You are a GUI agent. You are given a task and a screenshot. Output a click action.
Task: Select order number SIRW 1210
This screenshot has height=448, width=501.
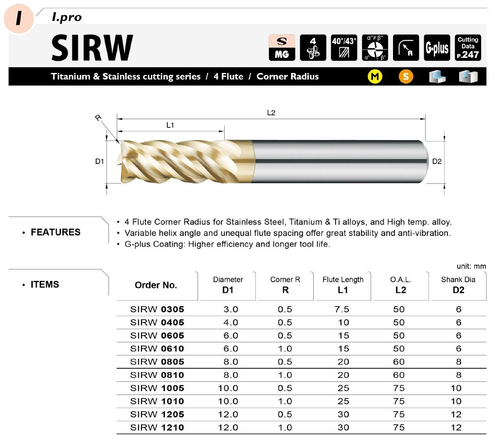click(157, 428)
